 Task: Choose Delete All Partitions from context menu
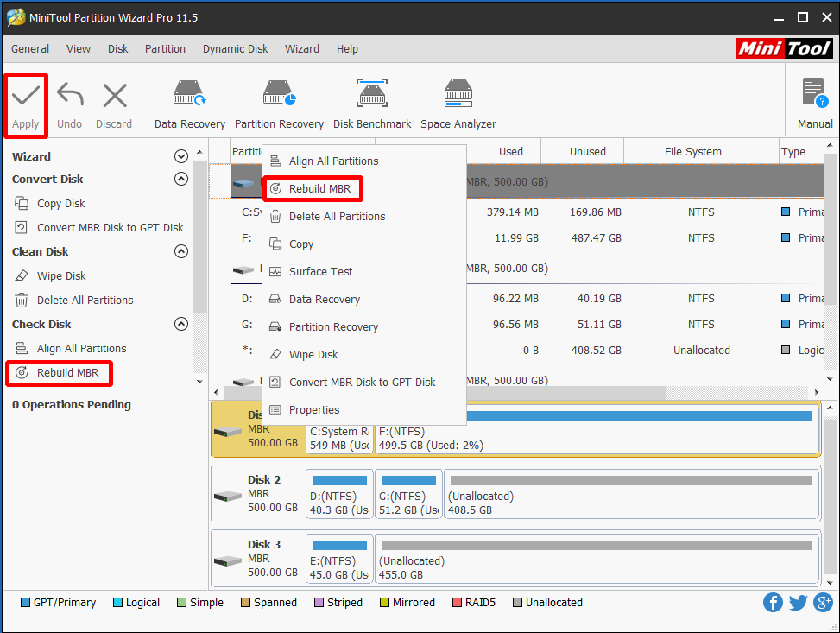[x=363, y=217]
